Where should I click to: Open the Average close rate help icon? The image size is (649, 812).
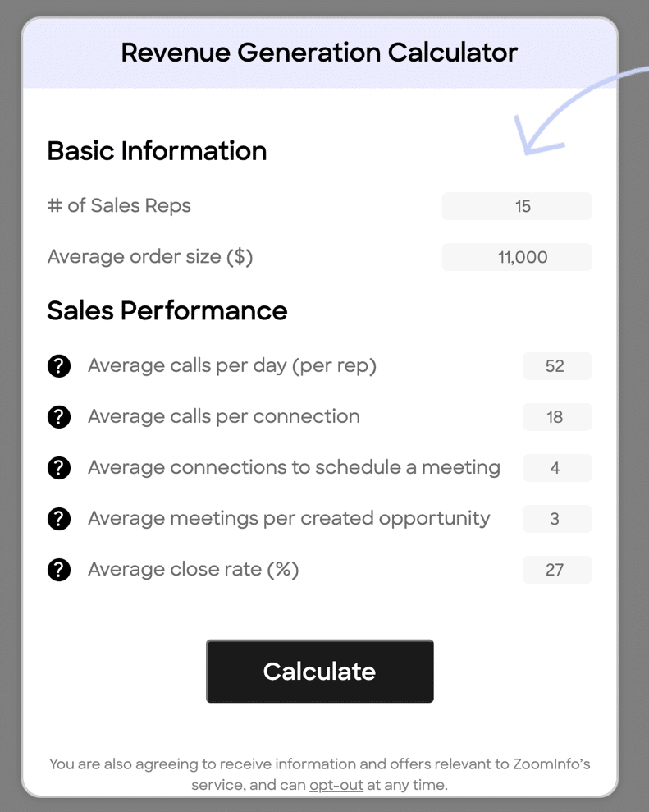click(59, 570)
